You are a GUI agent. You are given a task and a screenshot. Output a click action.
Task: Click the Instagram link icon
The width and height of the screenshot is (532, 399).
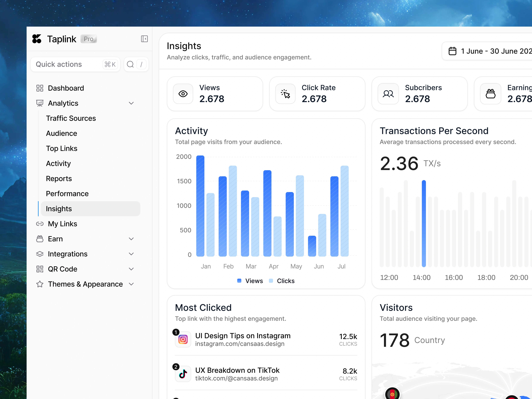[183, 339]
